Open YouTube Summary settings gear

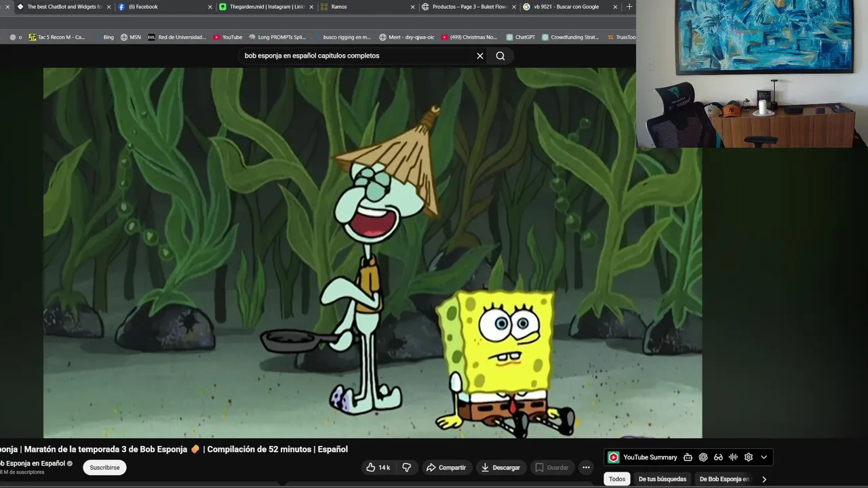point(749,457)
